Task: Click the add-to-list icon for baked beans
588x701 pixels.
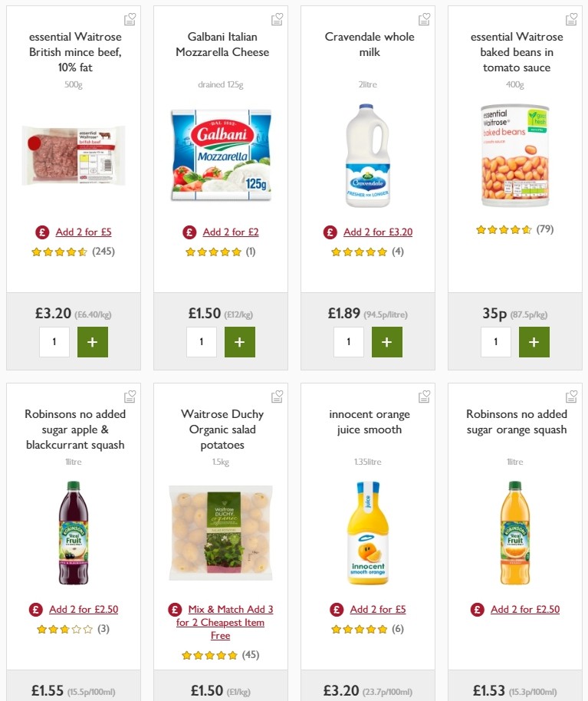Action: tap(571, 19)
